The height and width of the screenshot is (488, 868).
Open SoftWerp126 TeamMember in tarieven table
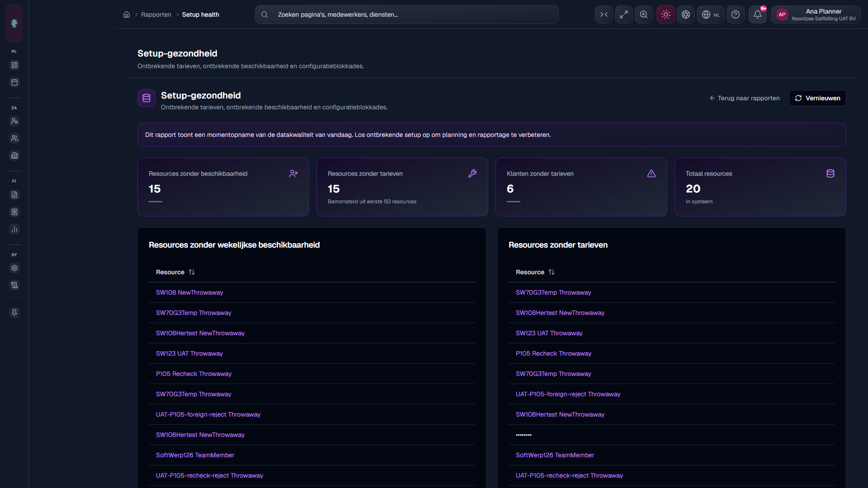point(555,455)
